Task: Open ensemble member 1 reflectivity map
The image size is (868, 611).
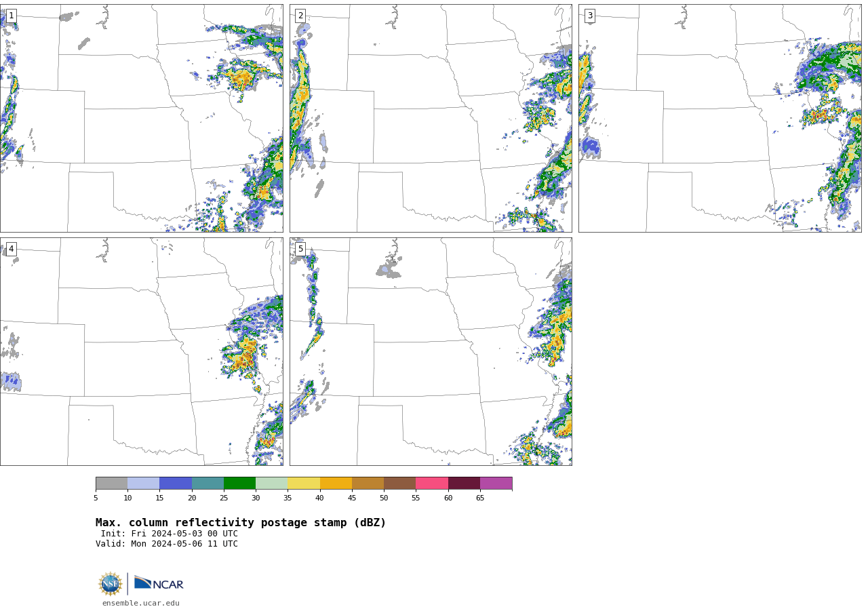Action: (142, 118)
